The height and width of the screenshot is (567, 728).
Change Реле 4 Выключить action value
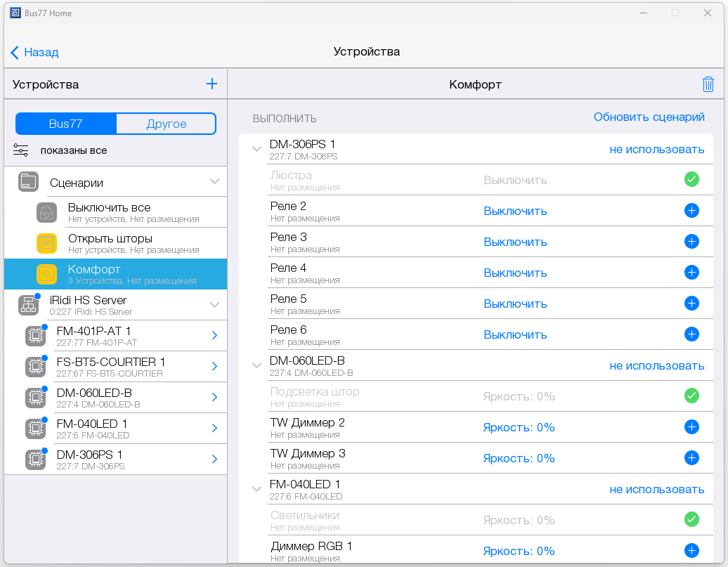(x=515, y=273)
